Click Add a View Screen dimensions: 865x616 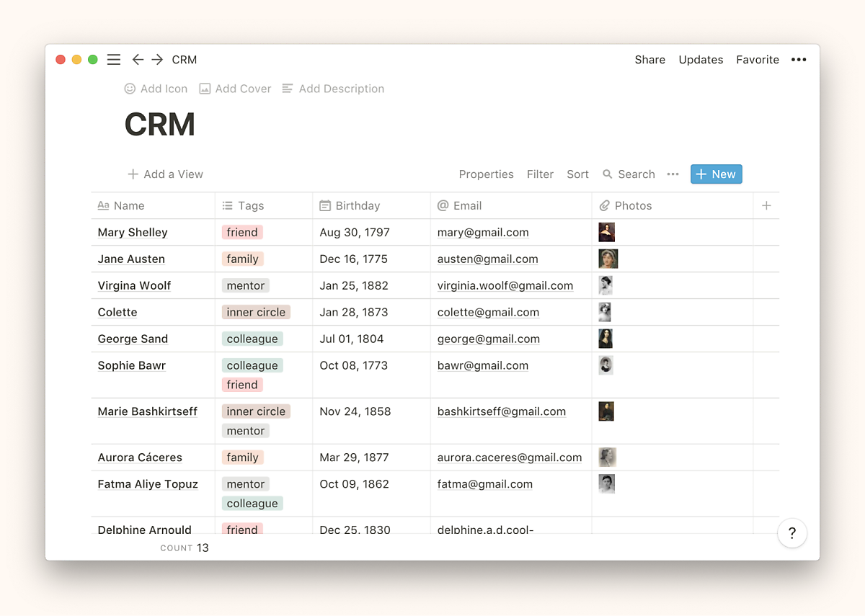(x=165, y=174)
